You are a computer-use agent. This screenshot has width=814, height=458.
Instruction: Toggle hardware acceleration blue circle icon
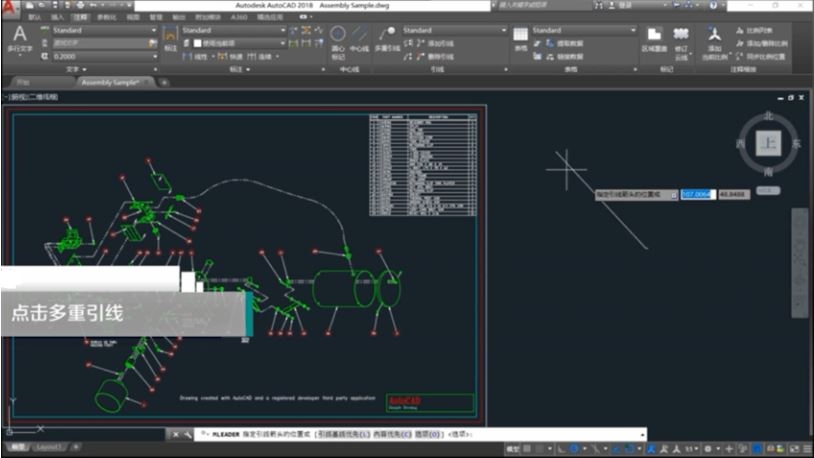[x=757, y=449]
